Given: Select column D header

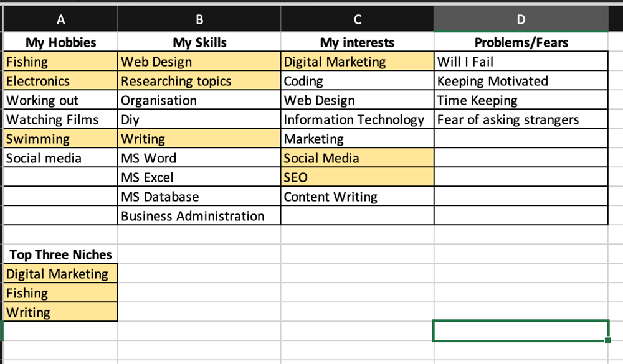Looking at the screenshot, I should pyautogui.click(x=521, y=19).
